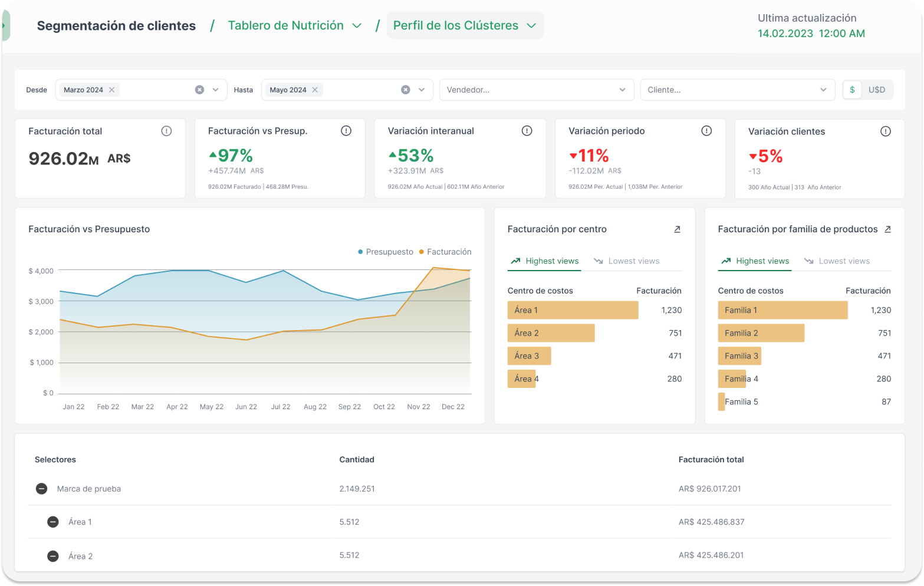Remove the Marzo 2024 tag
The height and width of the screenshot is (586, 924).
point(111,90)
